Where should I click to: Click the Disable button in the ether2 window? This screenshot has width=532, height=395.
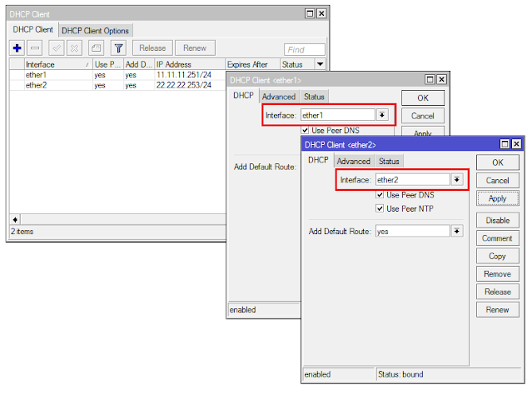498,221
